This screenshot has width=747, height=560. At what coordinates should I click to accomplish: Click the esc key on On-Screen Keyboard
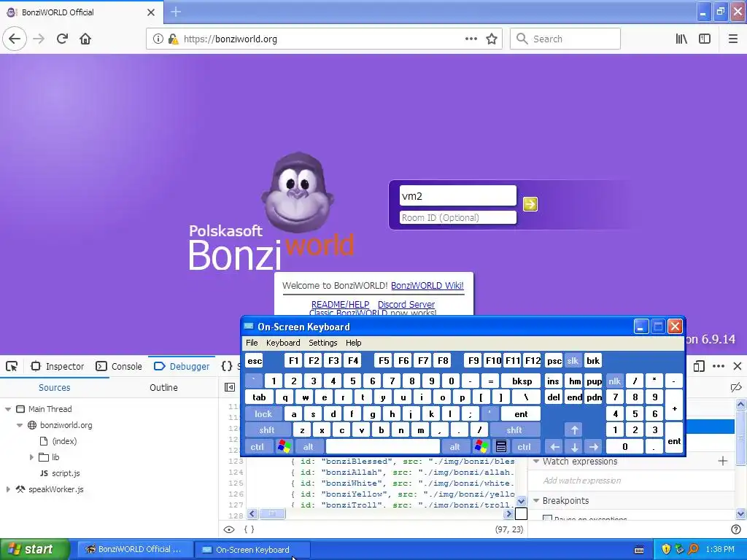[x=255, y=360]
